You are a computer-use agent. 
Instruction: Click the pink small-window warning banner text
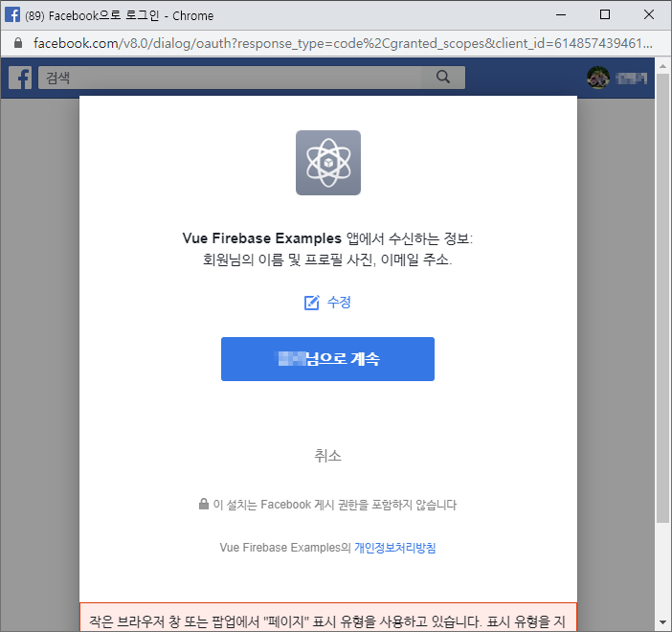pyautogui.click(x=327, y=621)
